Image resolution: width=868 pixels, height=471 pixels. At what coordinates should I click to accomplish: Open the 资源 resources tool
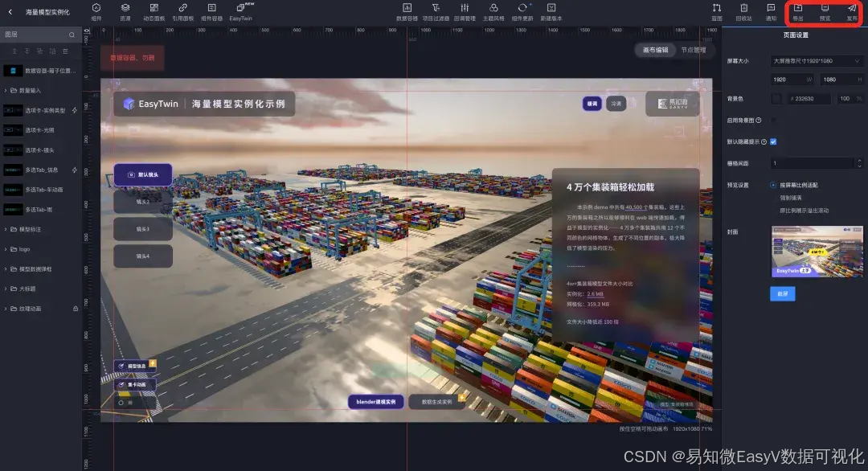click(125, 11)
